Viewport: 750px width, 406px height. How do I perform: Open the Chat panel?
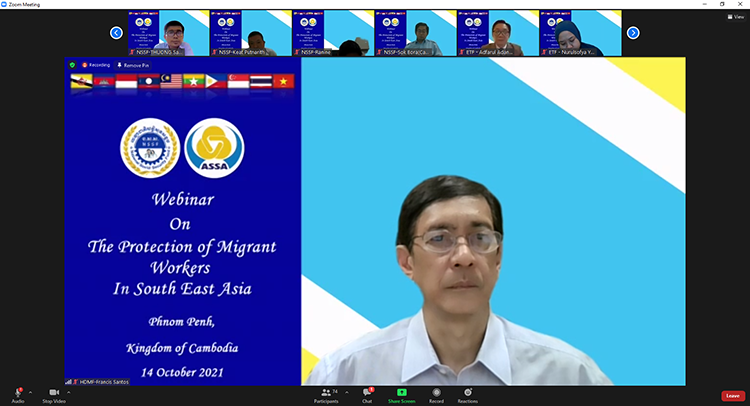(367, 395)
